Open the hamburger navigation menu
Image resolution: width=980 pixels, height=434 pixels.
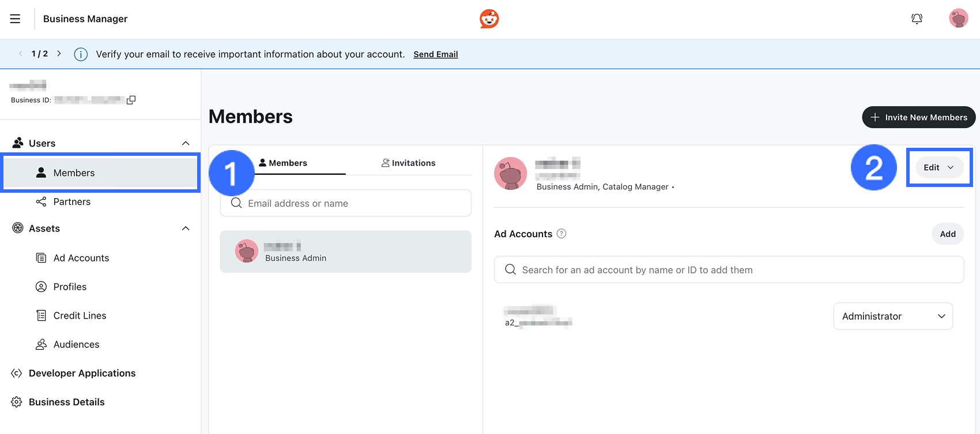(x=15, y=19)
